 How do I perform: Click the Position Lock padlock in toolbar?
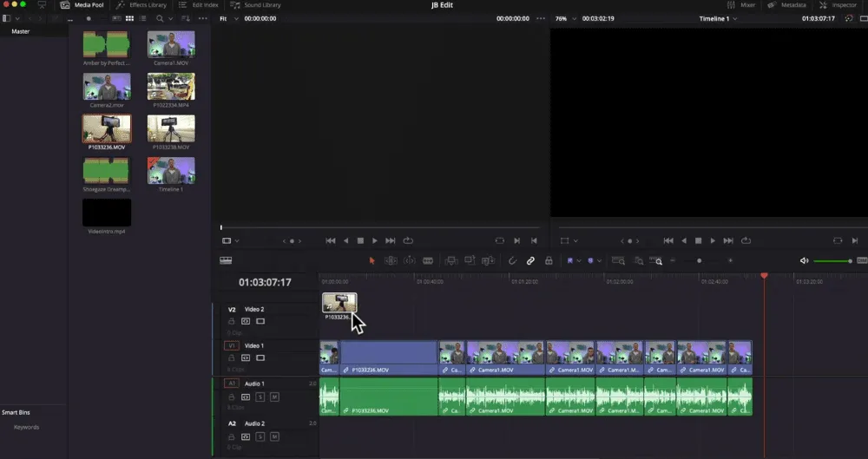[x=549, y=260]
